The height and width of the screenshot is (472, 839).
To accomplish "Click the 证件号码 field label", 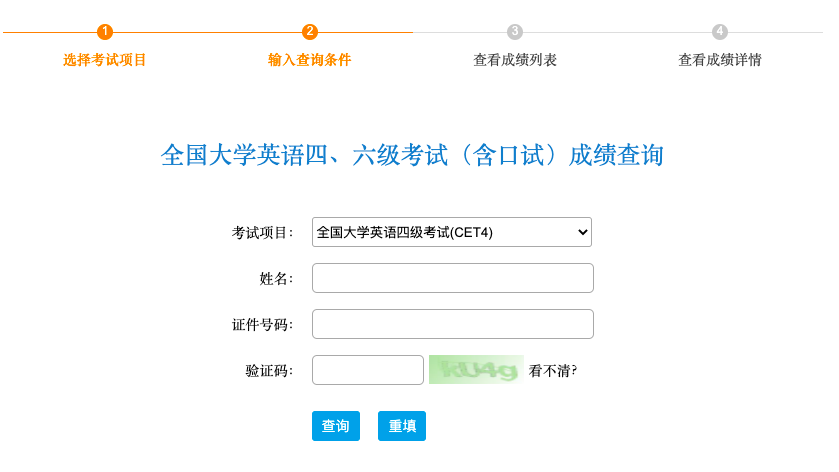I will 262,325.
